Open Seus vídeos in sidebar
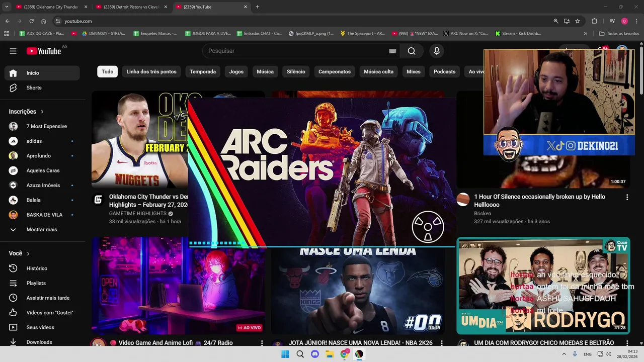This screenshot has height=362, width=644. [x=42, y=327]
